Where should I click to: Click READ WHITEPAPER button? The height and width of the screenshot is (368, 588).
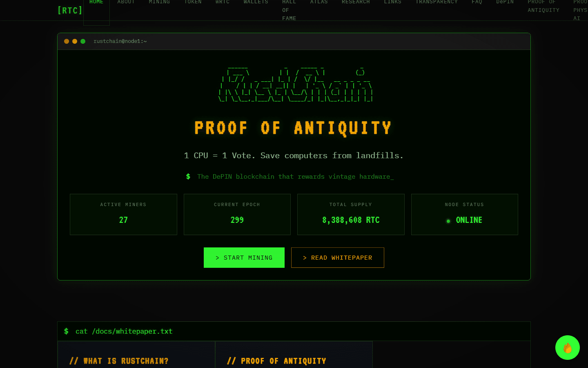(x=338, y=258)
